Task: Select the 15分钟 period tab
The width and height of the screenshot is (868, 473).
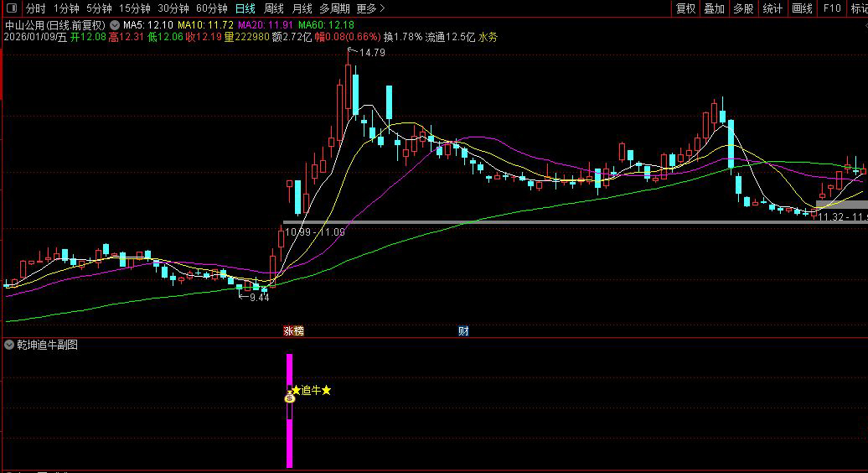Action: coord(135,8)
